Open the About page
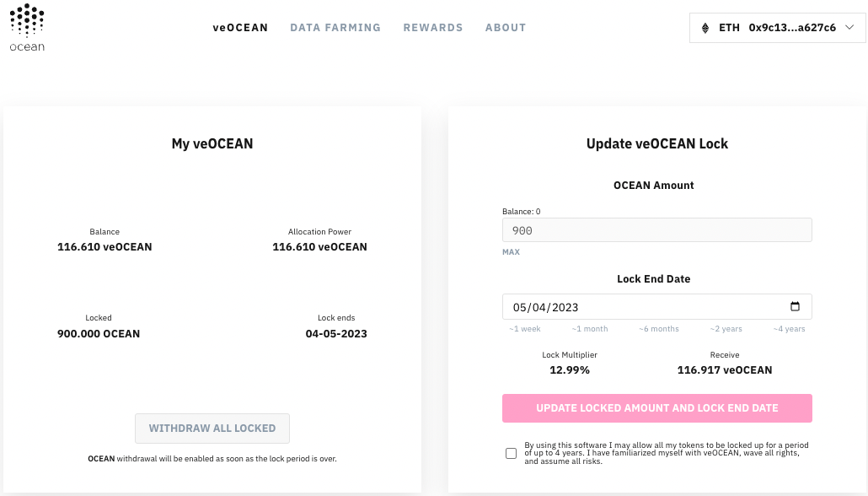 click(506, 28)
